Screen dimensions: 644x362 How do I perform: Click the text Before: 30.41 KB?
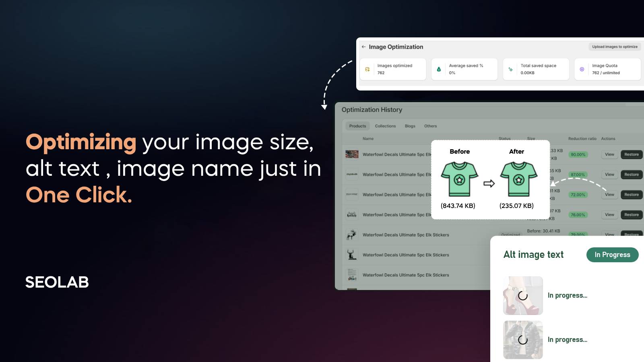(x=543, y=231)
